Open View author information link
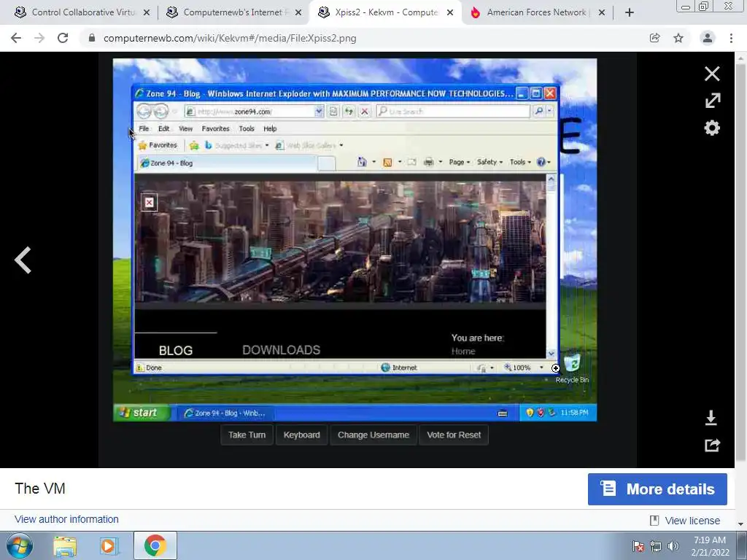Image resolution: width=747 pixels, height=560 pixels. (66, 519)
